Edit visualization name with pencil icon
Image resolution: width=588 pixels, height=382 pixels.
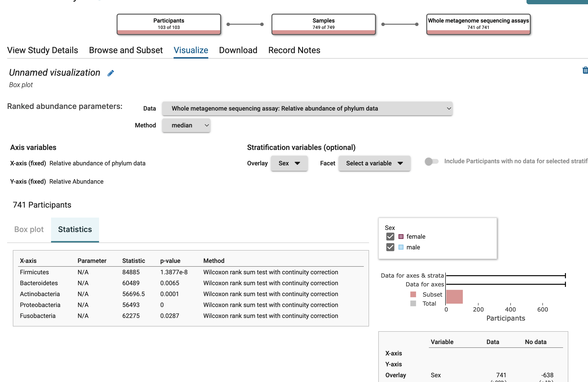(111, 73)
